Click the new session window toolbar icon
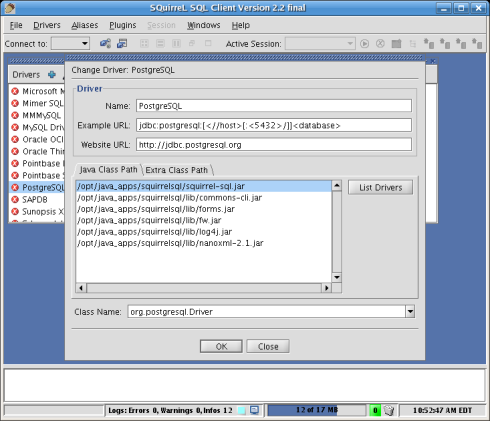The image size is (490, 421). click(122, 43)
